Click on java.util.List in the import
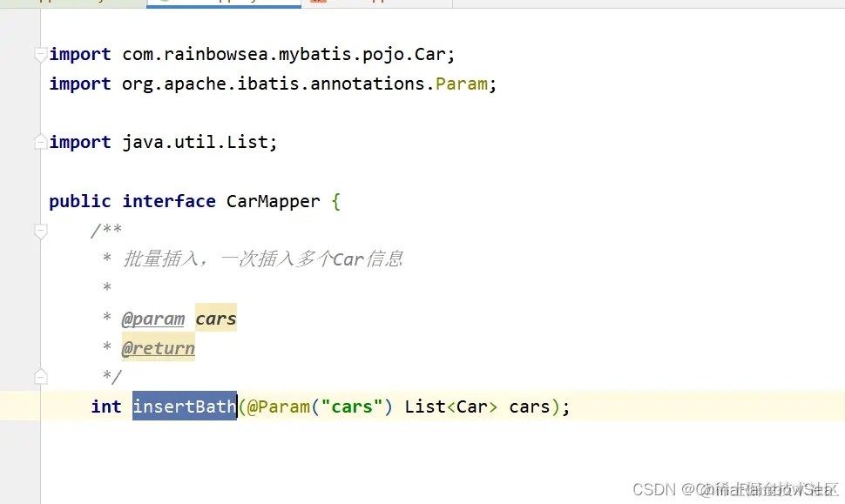The height and width of the screenshot is (504, 845). 195,142
